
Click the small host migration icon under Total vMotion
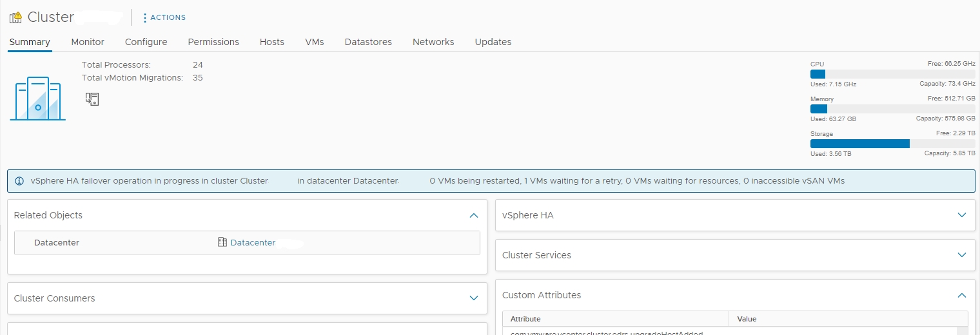pyautogui.click(x=92, y=99)
